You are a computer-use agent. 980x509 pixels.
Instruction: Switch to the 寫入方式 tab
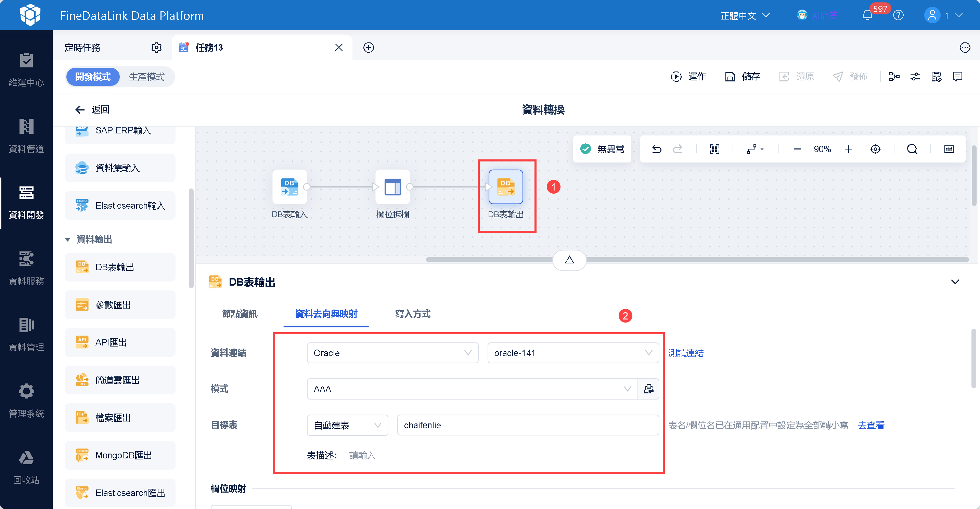coord(412,314)
